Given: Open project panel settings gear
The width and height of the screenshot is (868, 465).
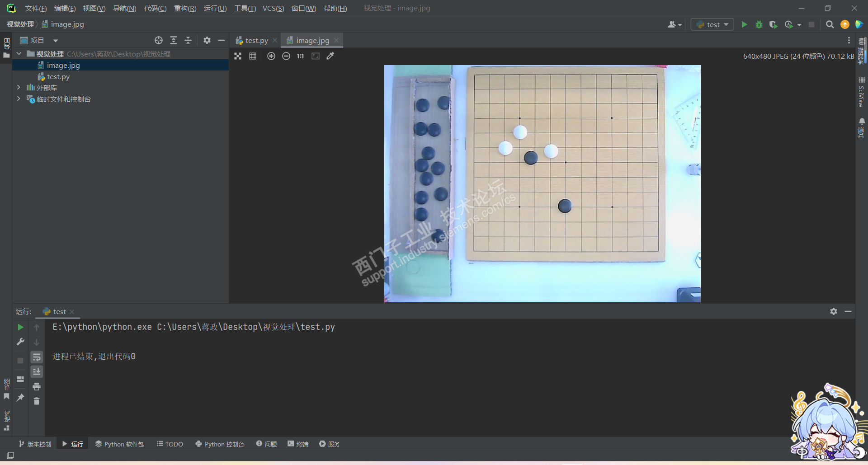Looking at the screenshot, I should 207,40.
